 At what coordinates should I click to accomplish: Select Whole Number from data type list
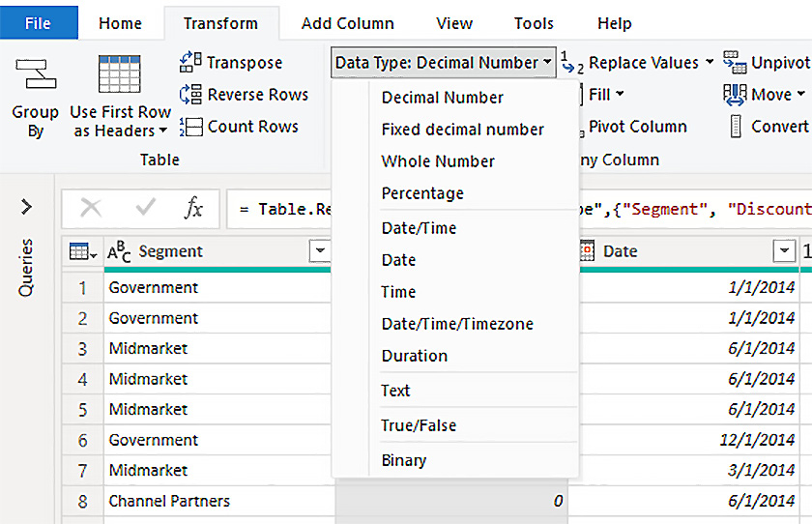(438, 161)
